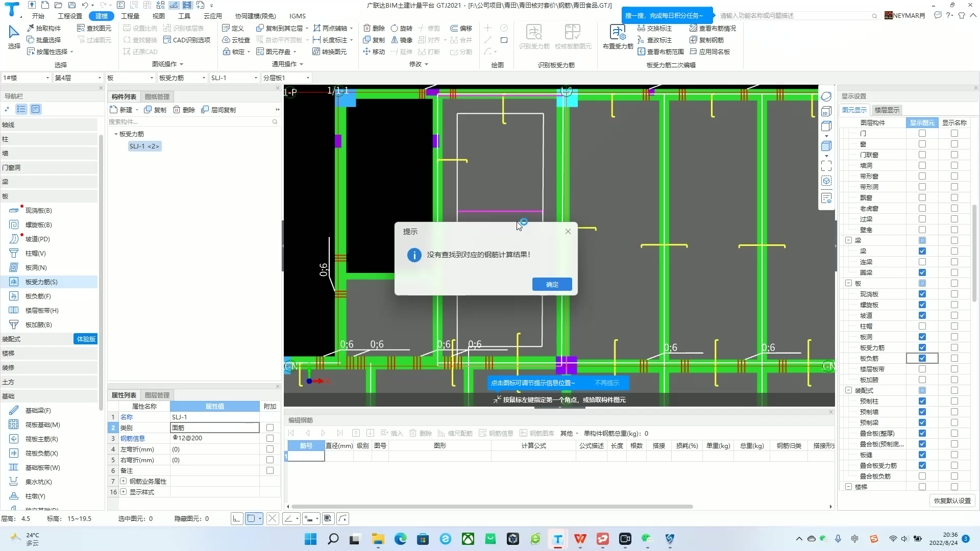The height and width of the screenshot is (551, 980).
Task: Click the 云检查 icon
Action: click(x=226, y=40)
